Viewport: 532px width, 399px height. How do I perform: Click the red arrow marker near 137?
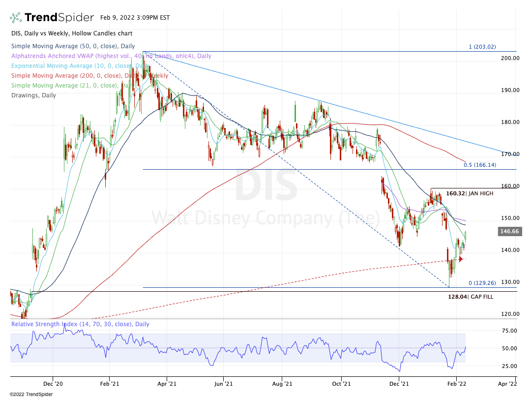coord(461,259)
